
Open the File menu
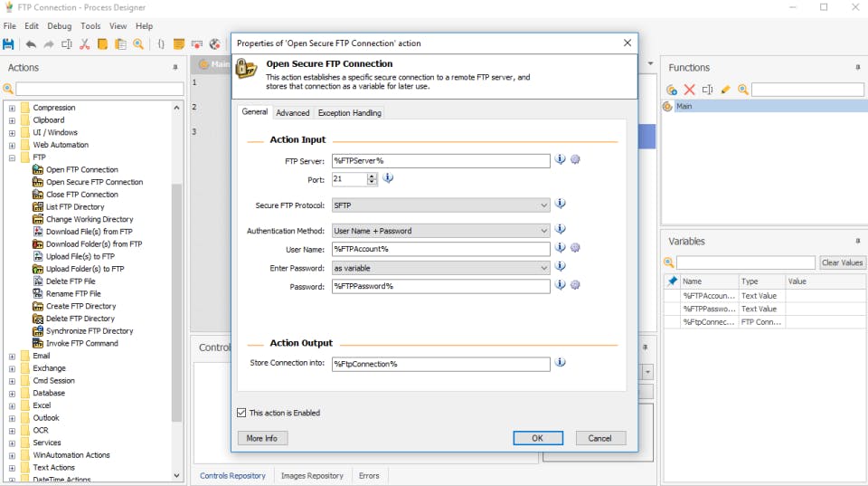(x=10, y=26)
